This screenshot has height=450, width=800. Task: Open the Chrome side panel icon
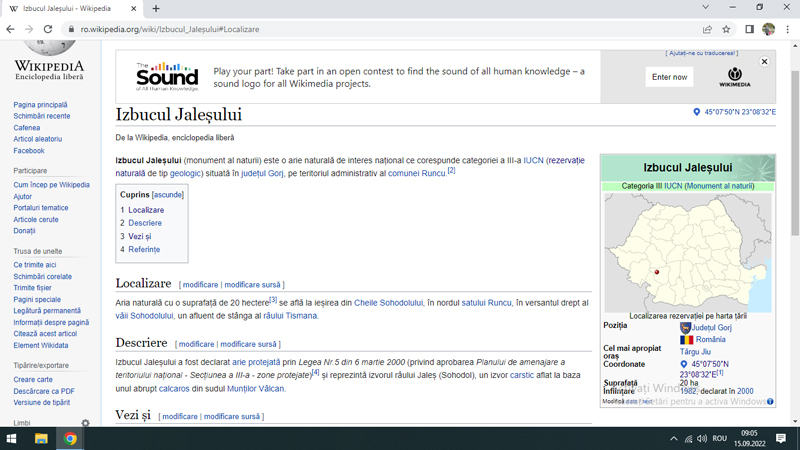pos(749,29)
